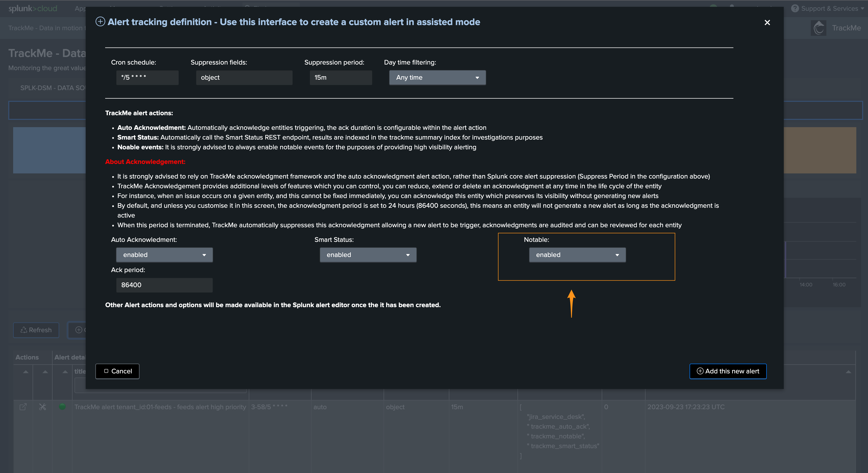
Task: Edit the Cron schedule field
Action: pyautogui.click(x=147, y=77)
